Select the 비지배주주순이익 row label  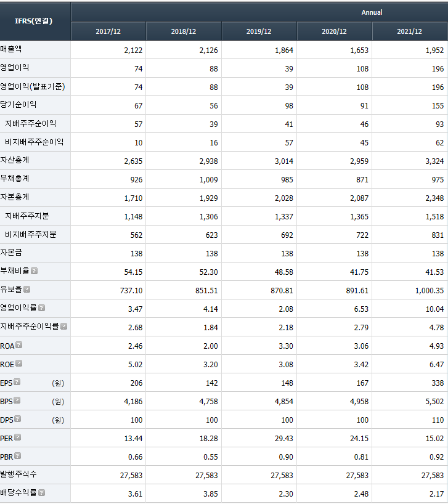[34, 142]
